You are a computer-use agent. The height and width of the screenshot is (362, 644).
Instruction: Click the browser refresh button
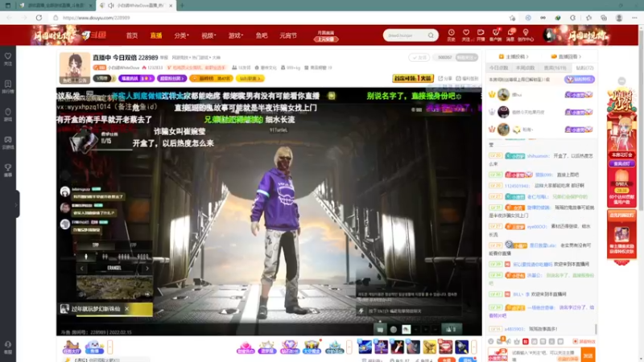pos(39,18)
